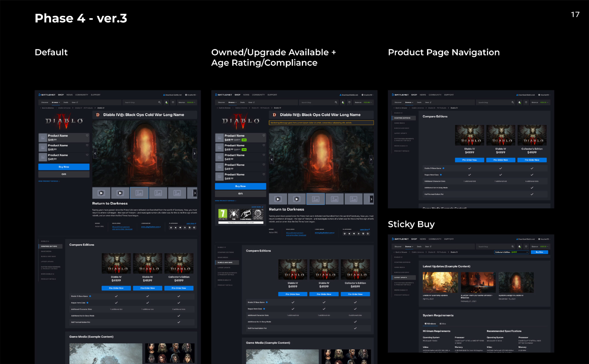The width and height of the screenshot is (589, 364).
Task: Advance thumbnail strip arrow in Default mockup
Action: click(x=195, y=193)
